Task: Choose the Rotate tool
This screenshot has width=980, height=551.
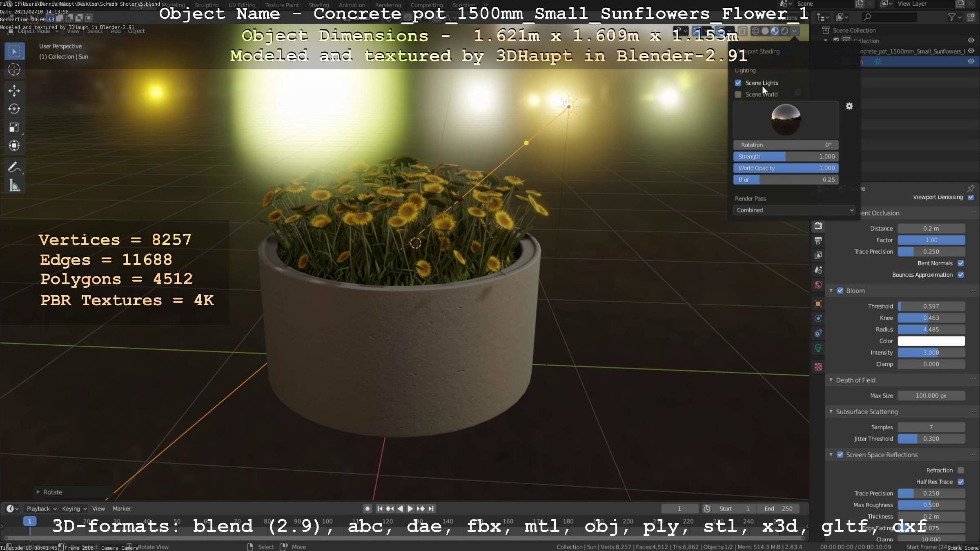Action: (x=14, y=109)
